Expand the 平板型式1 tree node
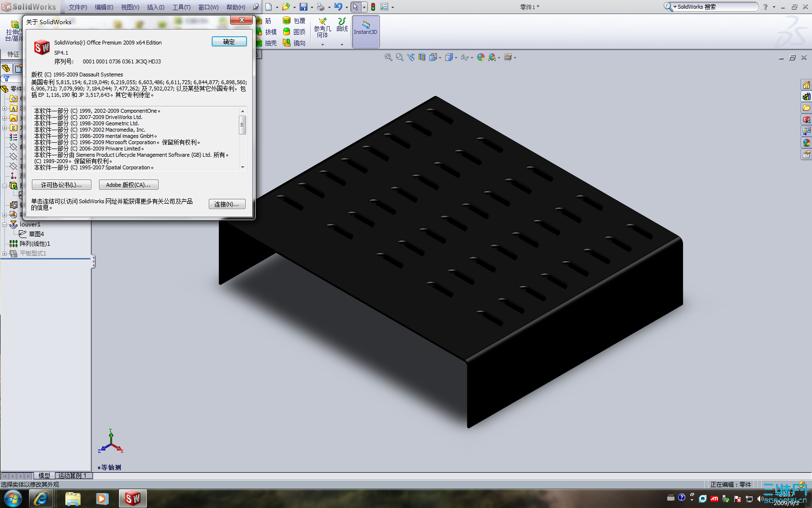 [x=4, y=254]
